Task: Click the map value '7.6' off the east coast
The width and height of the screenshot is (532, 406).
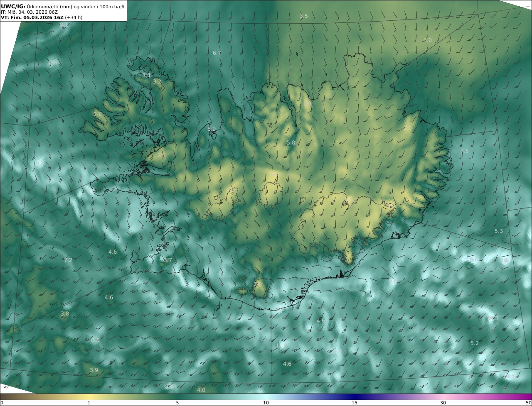Action: [x=465, y=151]
